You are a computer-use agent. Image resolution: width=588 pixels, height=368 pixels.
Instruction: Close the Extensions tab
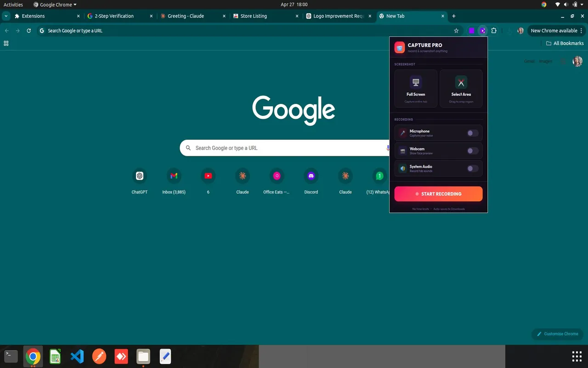coord(78,16)
